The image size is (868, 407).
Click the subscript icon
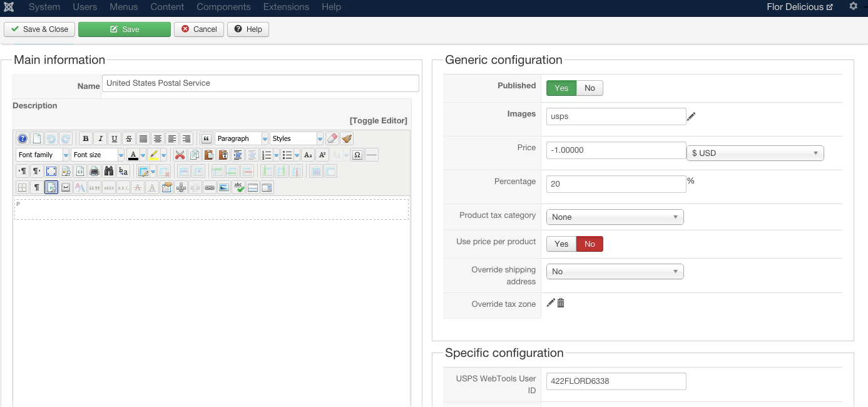coord(308,155)
